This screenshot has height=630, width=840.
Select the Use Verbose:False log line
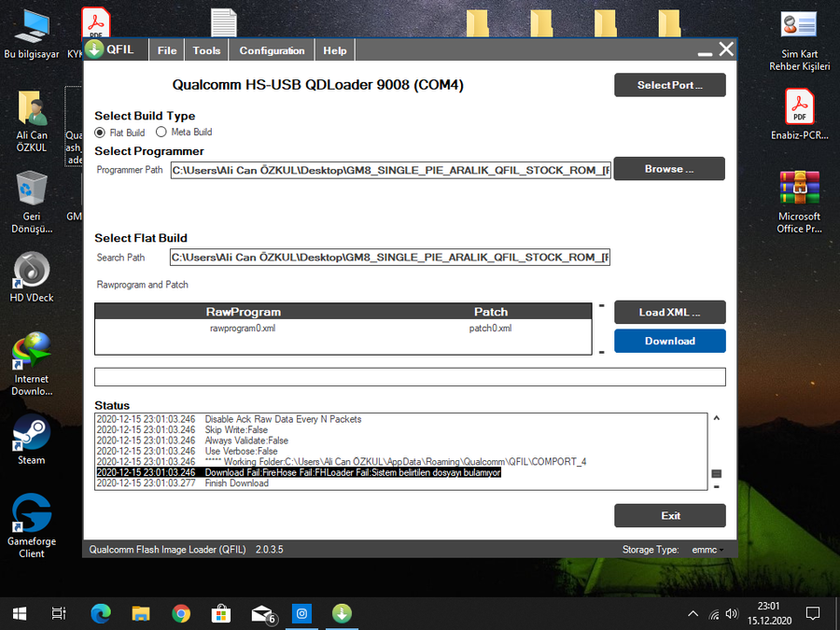click(x=187, y=451)
